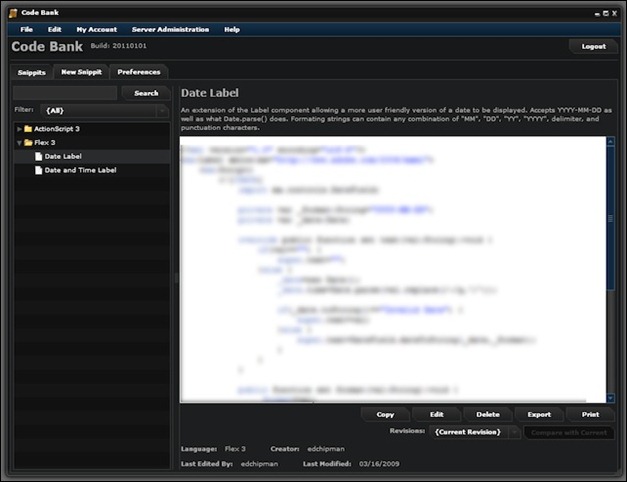Click the Flex 3 open folder icon
Image resolution: width=627 pixels, height=482 pixels.
coord(29,143)
